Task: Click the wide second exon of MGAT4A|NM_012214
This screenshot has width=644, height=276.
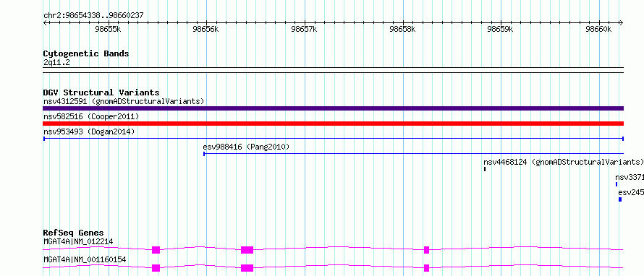Action: [247, 250]
